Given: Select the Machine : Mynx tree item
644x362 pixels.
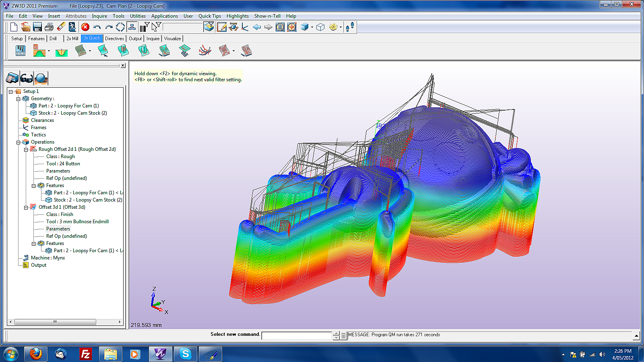Looking at the screenshot, I should pyautogui.click(x=47, y=258).
